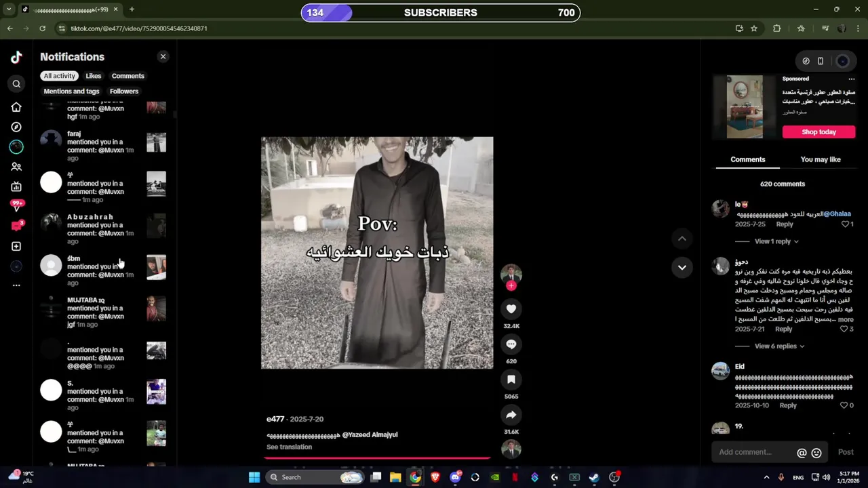The height and width of the screenshot is (488, 868).
Task: Expand View 6 replies
Action: (779, 346)
